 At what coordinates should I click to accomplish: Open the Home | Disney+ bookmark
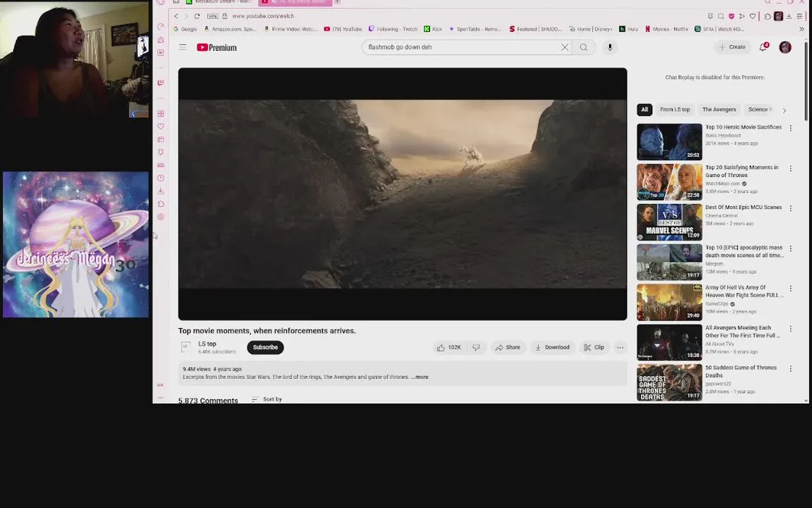591,29
